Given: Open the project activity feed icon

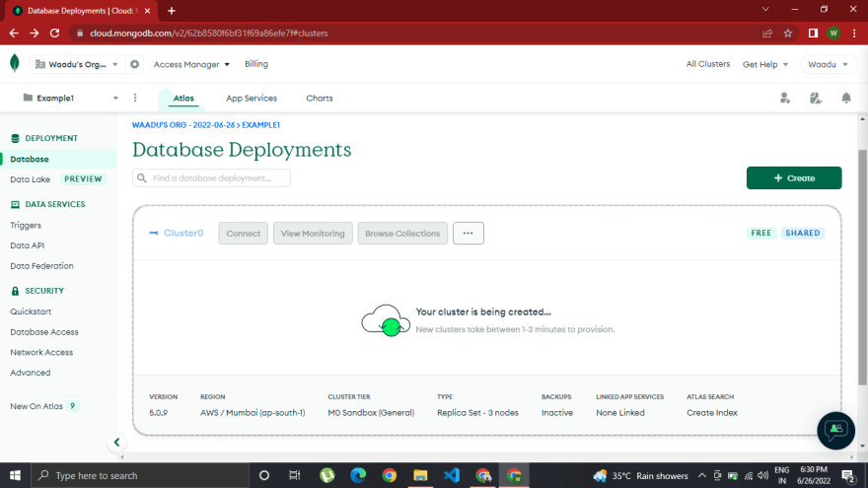Looking at the screenshot, I should (x=816, y=98).
